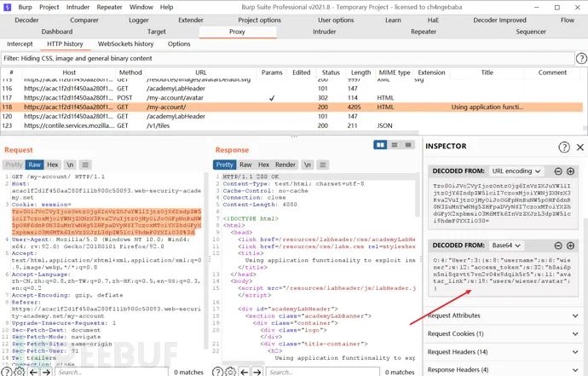Go to next request search match
Viewport: 588px width, 376px height.
click(46, 373)
